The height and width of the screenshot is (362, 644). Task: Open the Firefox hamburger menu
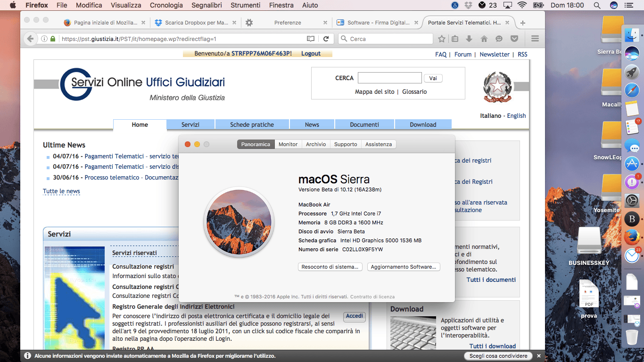535,39
